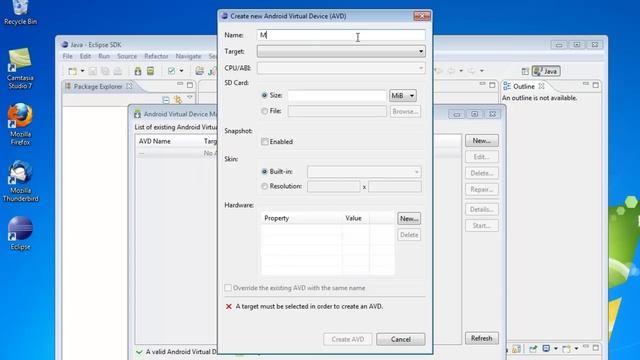Expand dropdown arrow next to checkmark task icon

coord(181,71)
